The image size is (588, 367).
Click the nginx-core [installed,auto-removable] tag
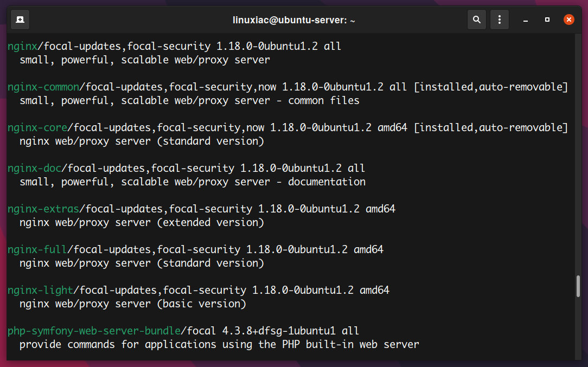(x=491, y=128)
